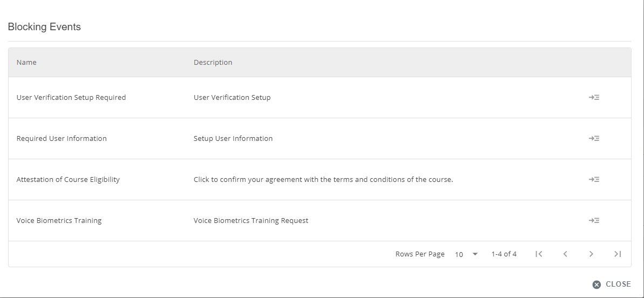This screenshot has width=644, height=298.
Task: Sort by the Name column header
Action: pyautogui.click(x=26, y=63)
